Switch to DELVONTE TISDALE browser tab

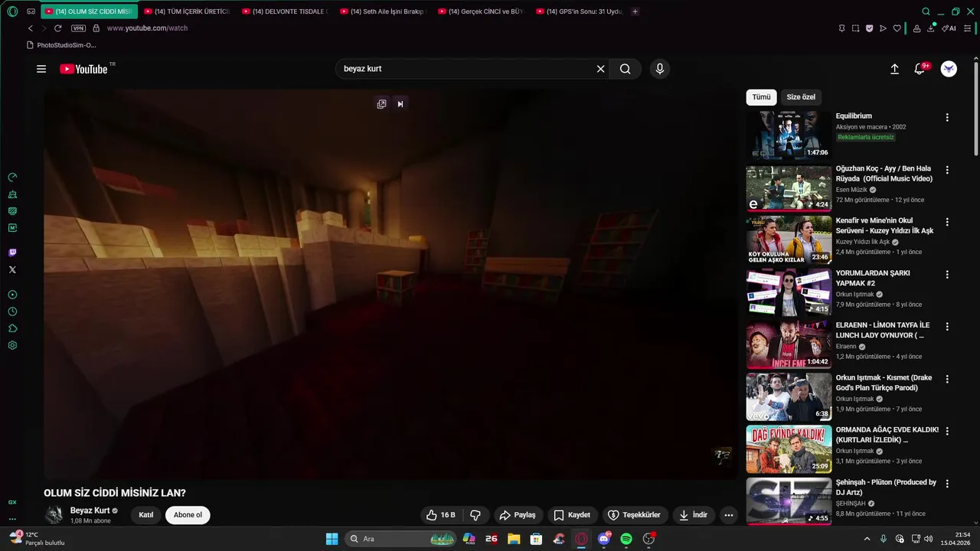(285, 11)
